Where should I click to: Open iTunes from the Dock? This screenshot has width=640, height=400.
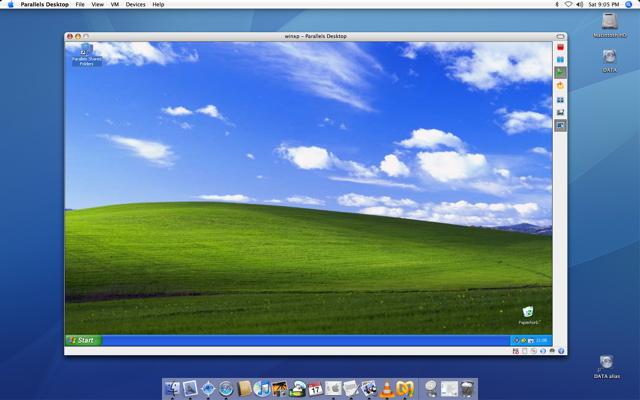coord(262,389)
